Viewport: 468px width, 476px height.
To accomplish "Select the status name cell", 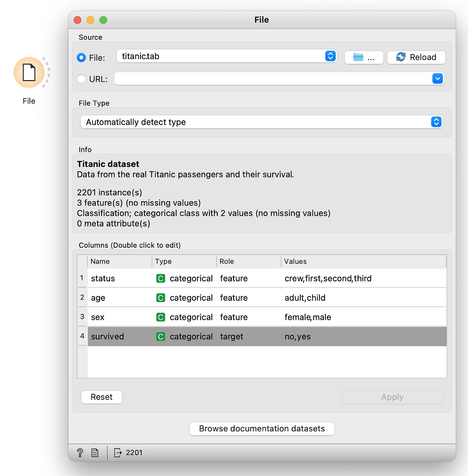I will (x=120, y=278).
